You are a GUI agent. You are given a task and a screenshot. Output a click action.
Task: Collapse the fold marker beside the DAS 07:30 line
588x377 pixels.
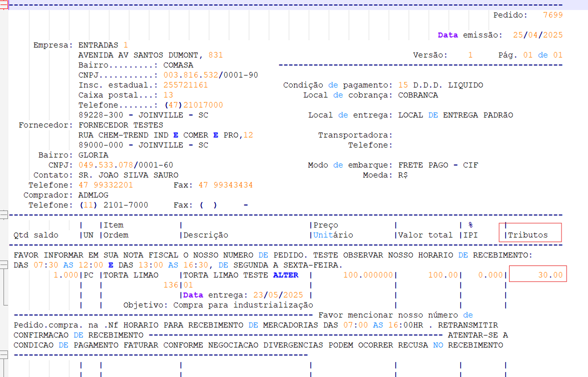click(x=3, y=264)
